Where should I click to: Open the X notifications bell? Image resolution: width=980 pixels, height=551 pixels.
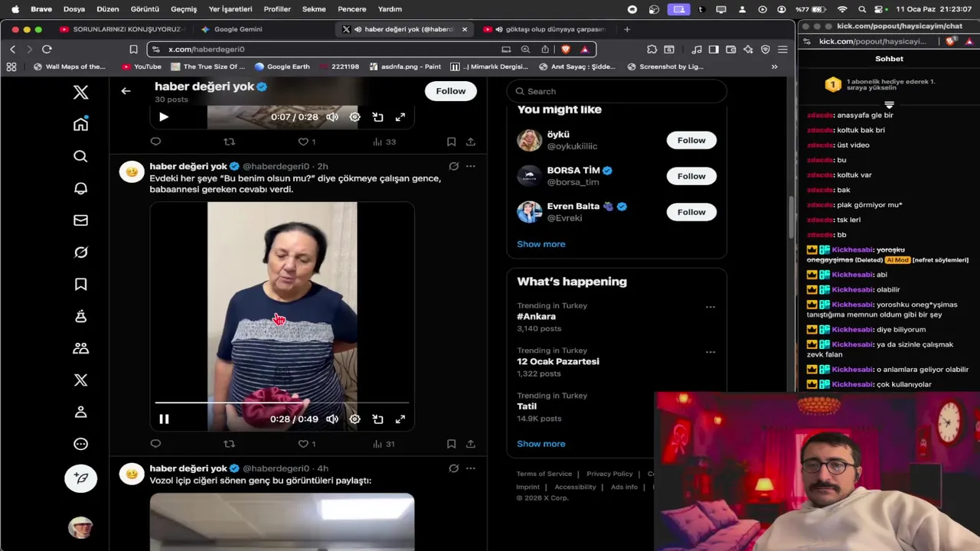[80, 188]
